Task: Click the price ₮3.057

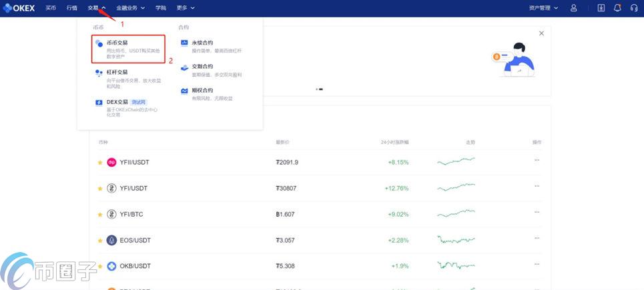Action: tap(285, 241)
